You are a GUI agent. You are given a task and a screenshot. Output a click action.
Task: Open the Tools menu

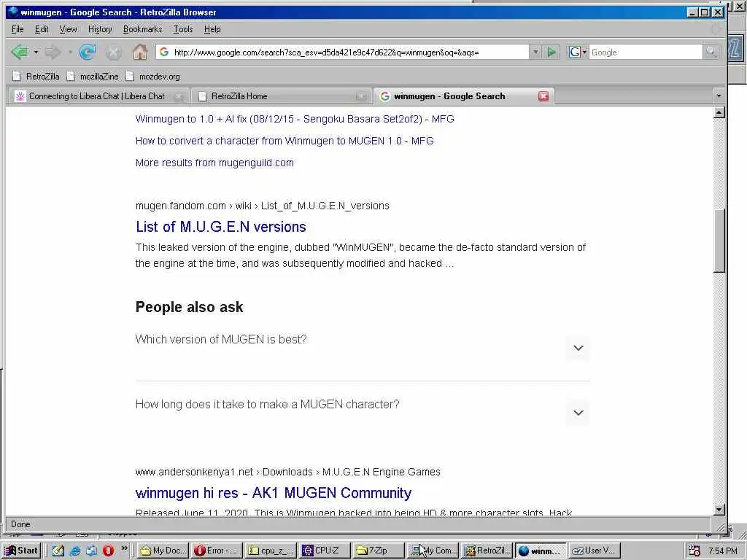tap(183, 29)
